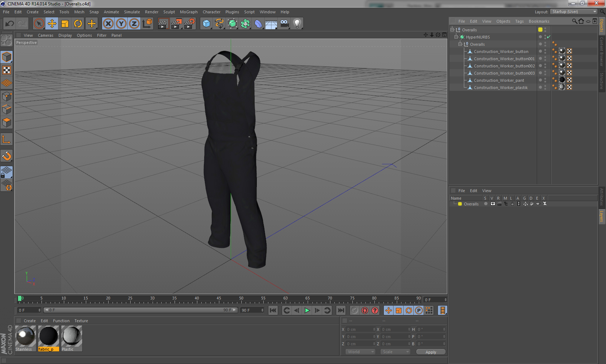Collapse the HyperNURBS tree node
The width and height of the screenshot is (606, 364).
tap(456, 37)
